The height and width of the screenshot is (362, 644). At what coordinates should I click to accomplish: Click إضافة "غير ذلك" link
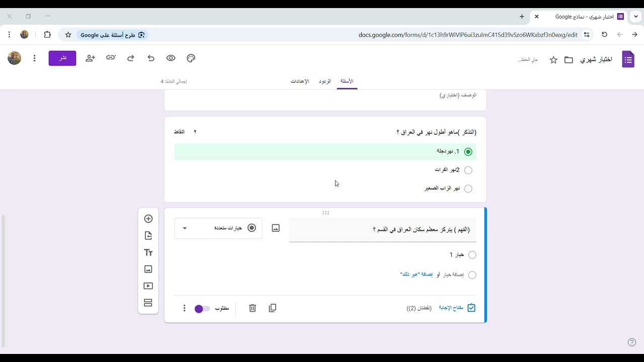[x=417, y=275]
